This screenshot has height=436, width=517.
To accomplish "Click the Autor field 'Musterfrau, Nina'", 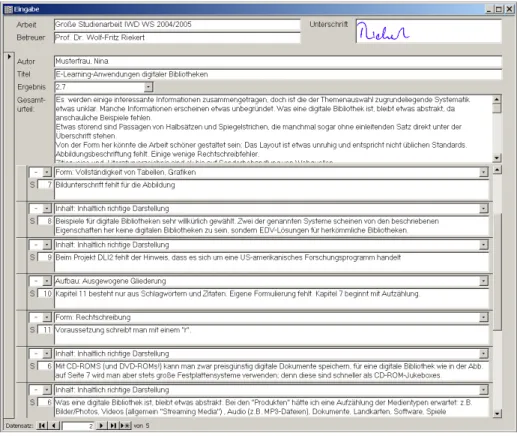I will coord(278,61).
